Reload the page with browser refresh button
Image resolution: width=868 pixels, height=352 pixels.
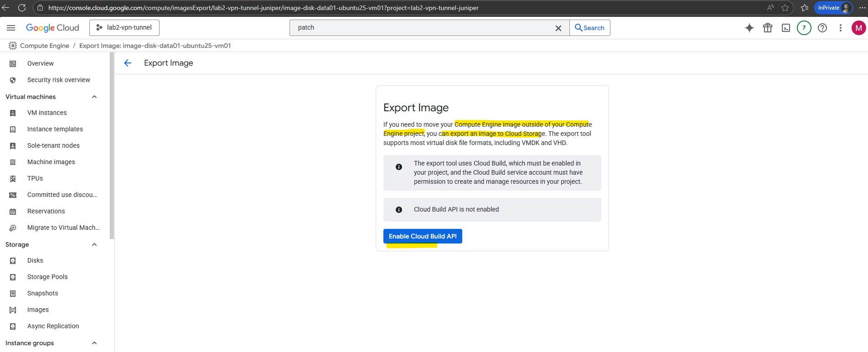tap(21, 8)
